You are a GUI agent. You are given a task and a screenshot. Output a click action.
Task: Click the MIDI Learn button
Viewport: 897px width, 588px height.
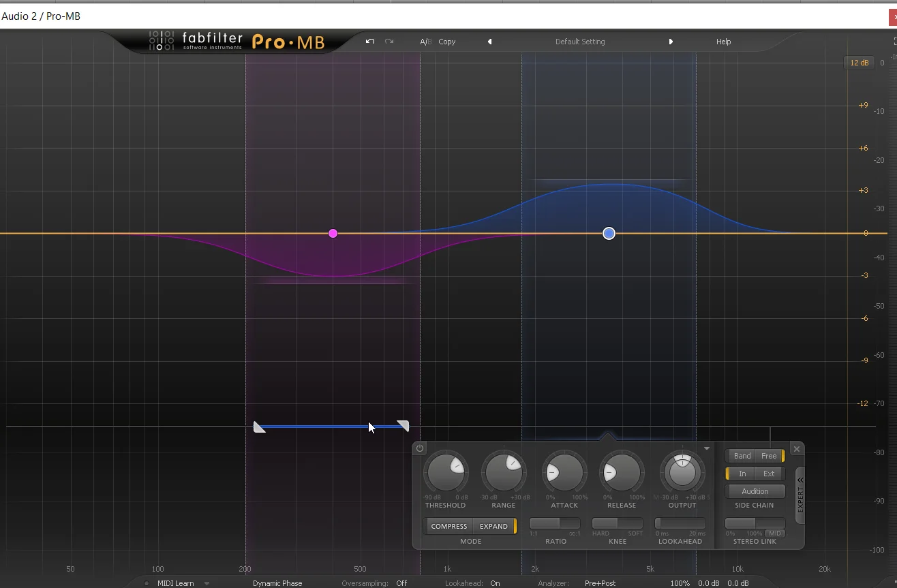click(176, 583)
